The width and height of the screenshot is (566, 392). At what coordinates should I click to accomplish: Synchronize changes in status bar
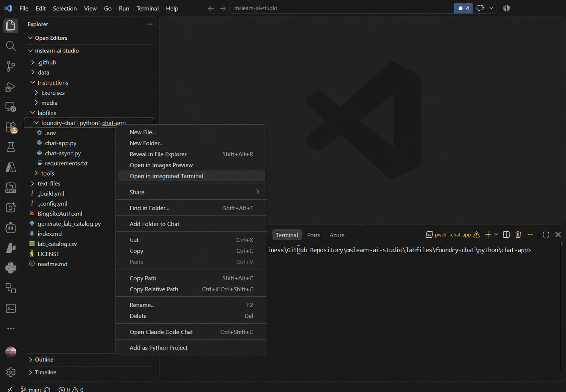(47, 389)
